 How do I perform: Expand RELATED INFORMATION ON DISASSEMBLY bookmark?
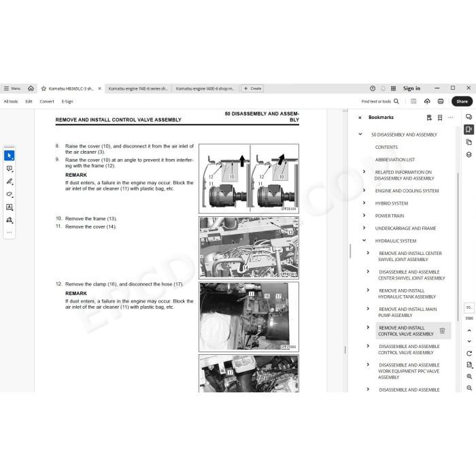coord(364,172)
